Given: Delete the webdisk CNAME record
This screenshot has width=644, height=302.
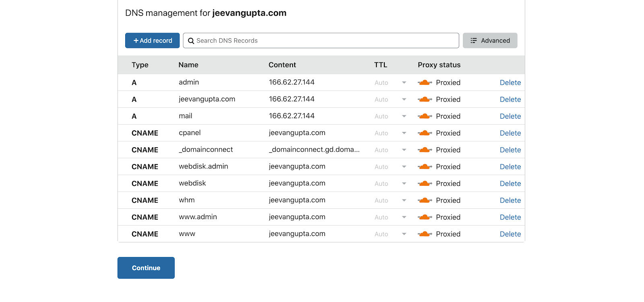Looking at the screenshot, I should pyautogui.click(x=510, y=183).
